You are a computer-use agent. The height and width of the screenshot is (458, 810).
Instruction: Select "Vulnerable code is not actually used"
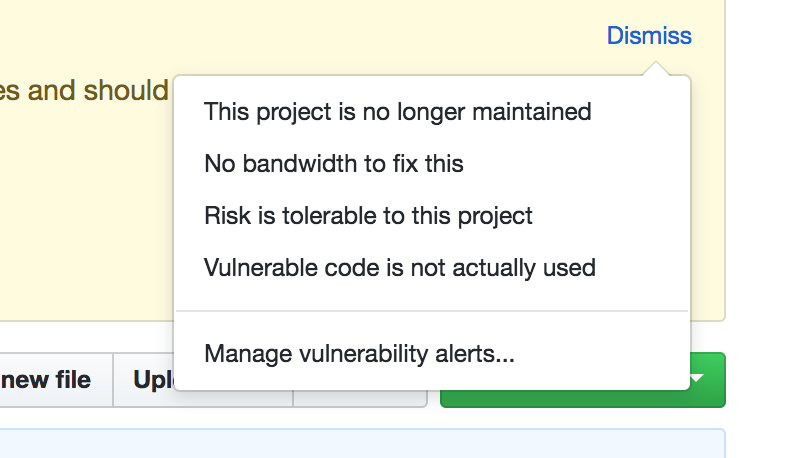pos(400,267)
